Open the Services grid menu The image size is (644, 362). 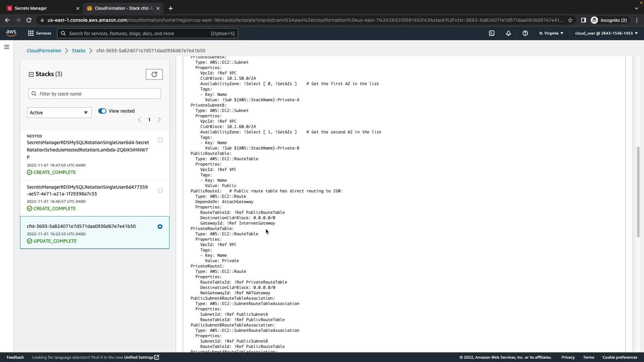(39, 33)
